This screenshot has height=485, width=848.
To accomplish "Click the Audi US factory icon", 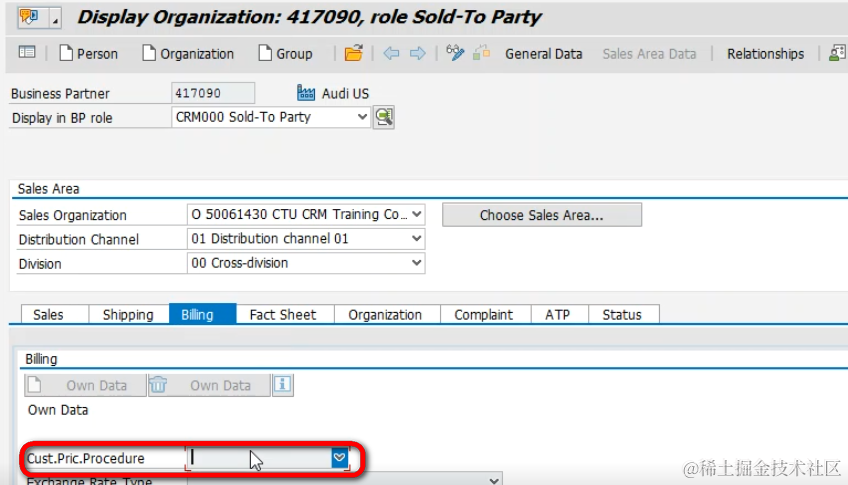I will (x=306, y=93).
